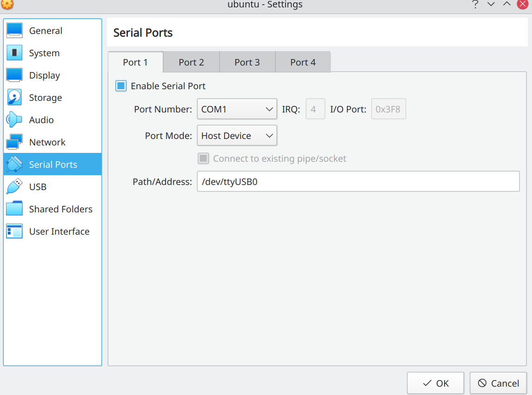Click the User Interface window icon
The width and height of the screenshot is (532, 395).
(x=14, y=231)
